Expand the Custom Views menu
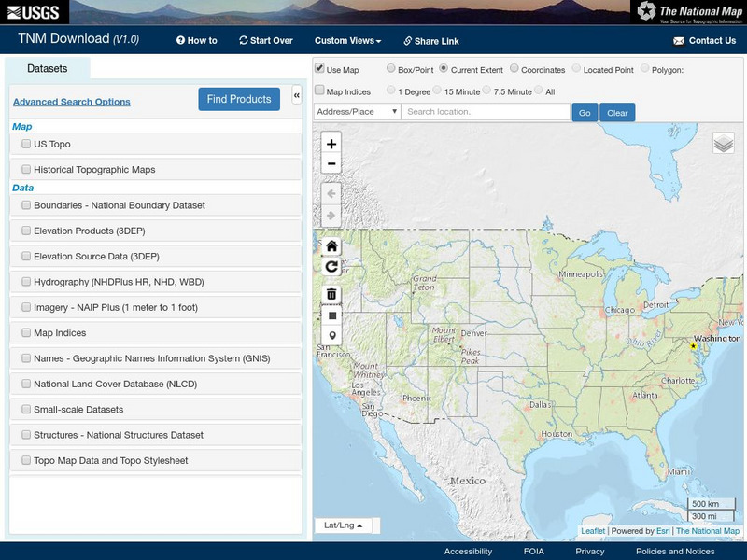Image resolution: width=747 pixels, height=560 pixels. pos(347,41)
